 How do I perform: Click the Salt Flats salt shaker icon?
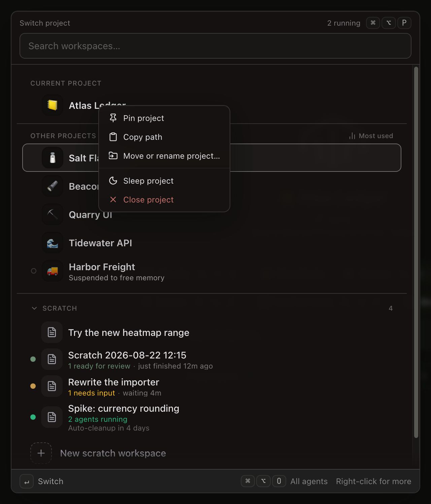coord(53,158)
